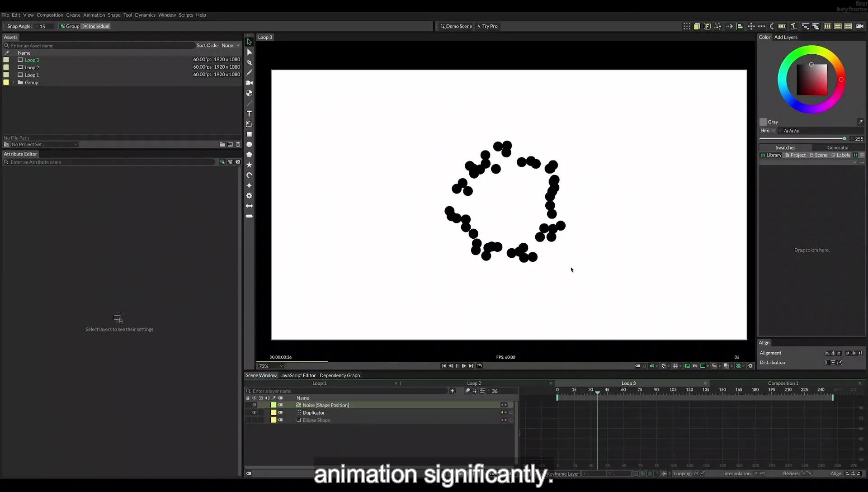The image size is (868, 492).
Task: Select the Pen tool in the toolbar
Action: 249,62
